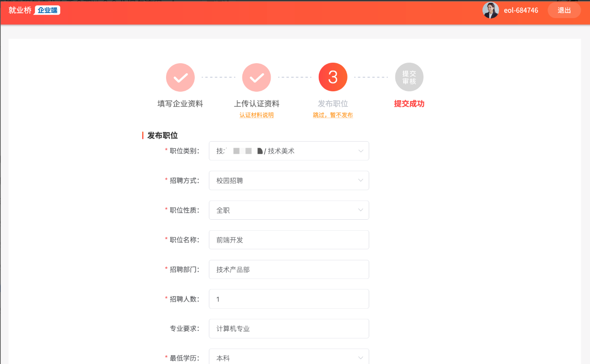The height and width of the screenshot is (364, 590).
Task: Click the 就业桥 企业端 logo
Action: [34, 10]
